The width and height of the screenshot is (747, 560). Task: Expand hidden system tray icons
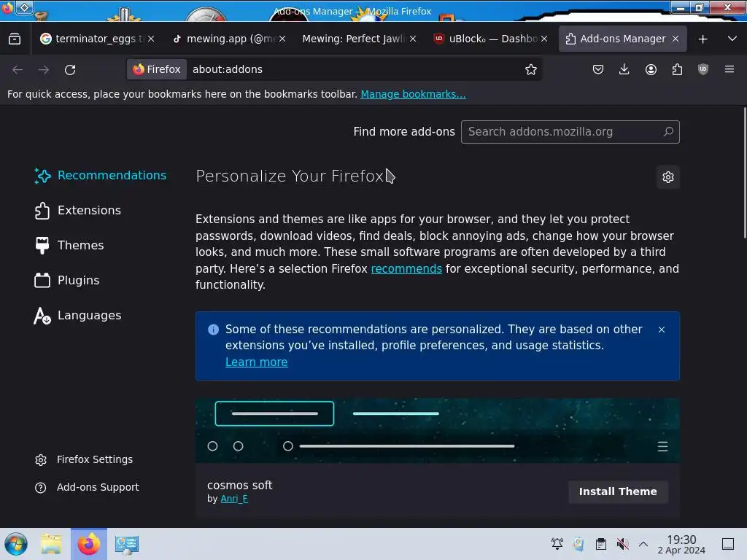643,544
